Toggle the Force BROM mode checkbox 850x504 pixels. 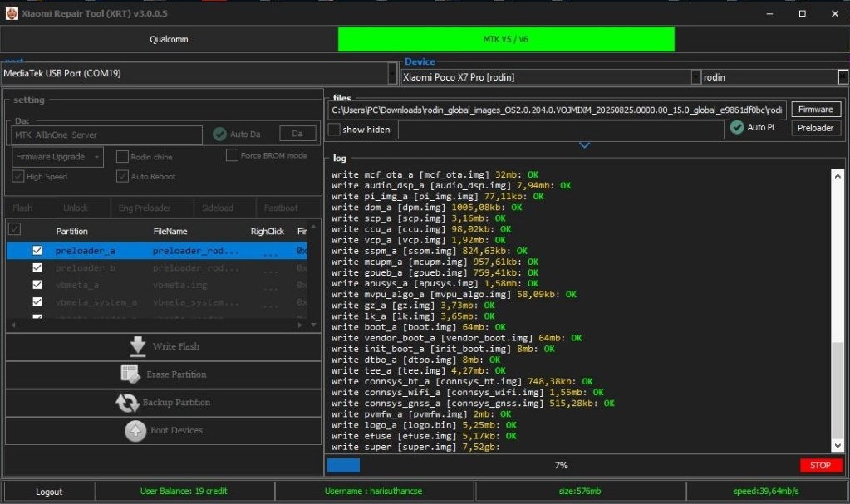[232, 155]
